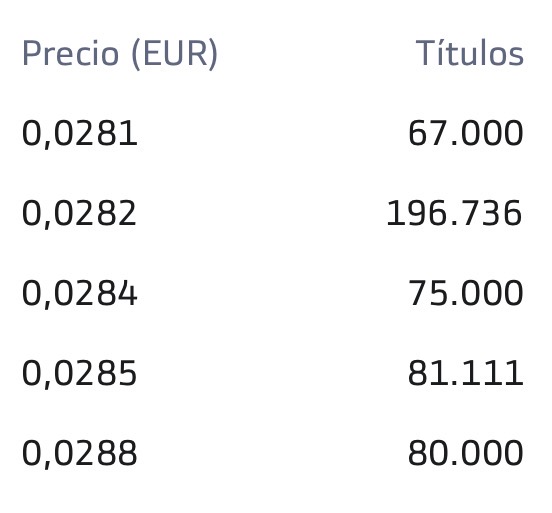
Task: Select the price 0,0282
Action: (79, 214)
